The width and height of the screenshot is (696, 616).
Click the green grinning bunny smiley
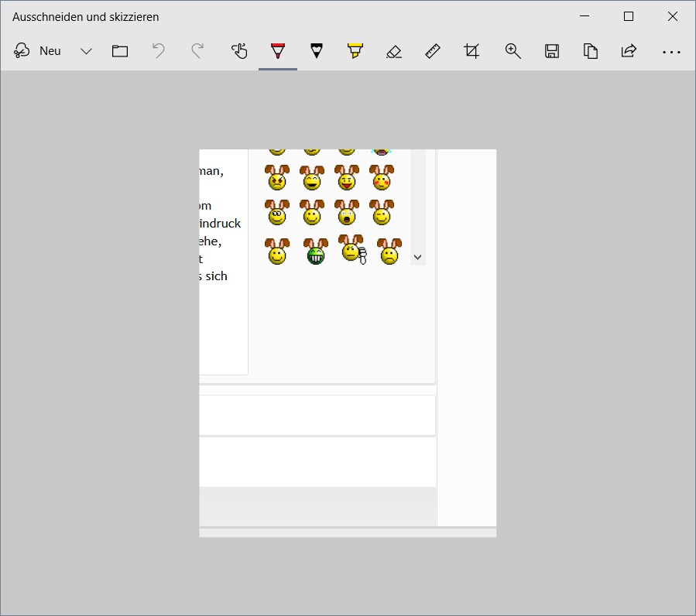click(316, 252)
